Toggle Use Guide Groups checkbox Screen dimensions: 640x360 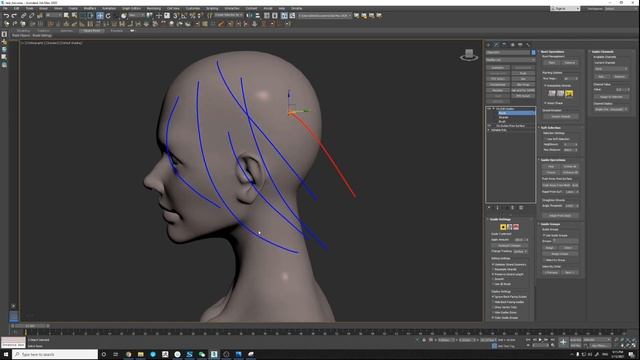(x=544, y=236)
